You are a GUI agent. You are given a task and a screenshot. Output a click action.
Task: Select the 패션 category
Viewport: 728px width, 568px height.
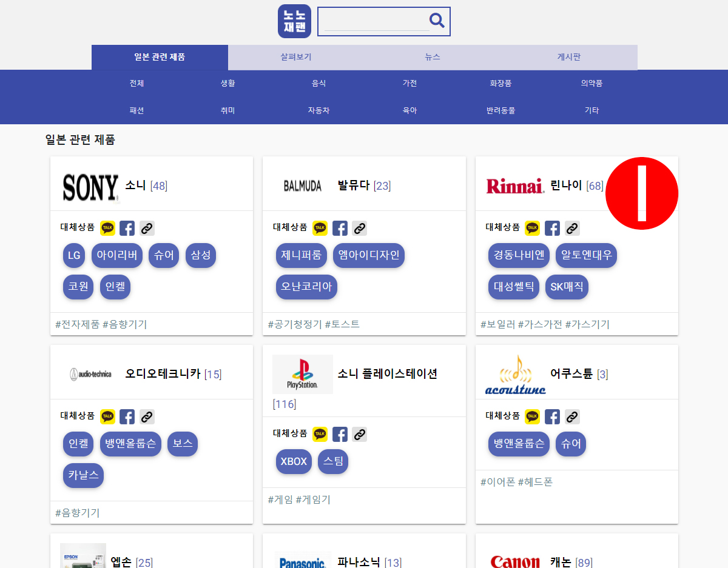(x=136, y=110)
